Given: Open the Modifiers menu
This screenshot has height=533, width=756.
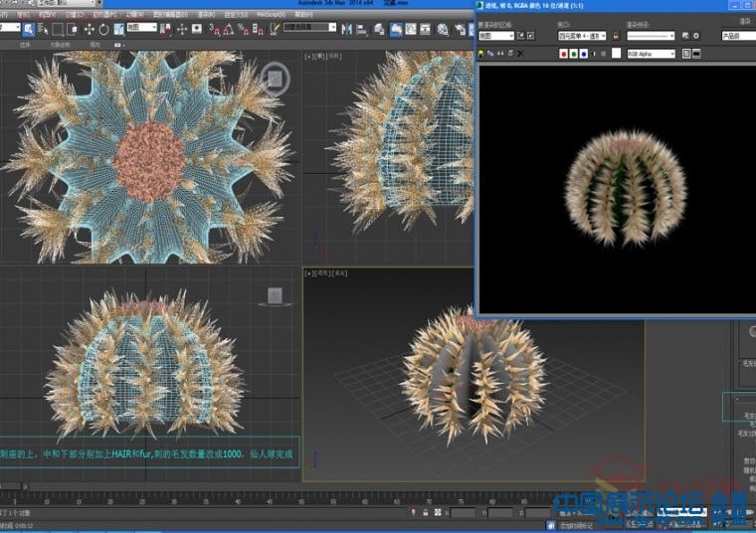Looking at the screenshot, I should [104, 15].
